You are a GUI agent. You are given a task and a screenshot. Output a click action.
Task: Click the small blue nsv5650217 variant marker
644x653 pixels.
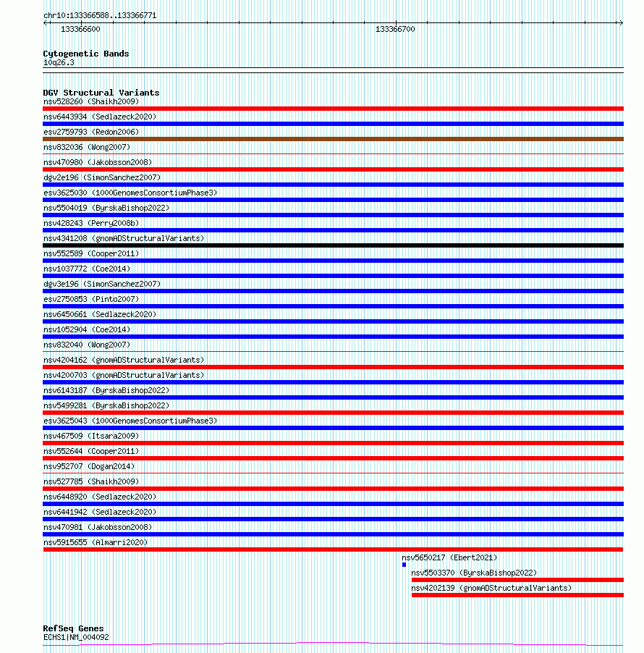(404, 565)
